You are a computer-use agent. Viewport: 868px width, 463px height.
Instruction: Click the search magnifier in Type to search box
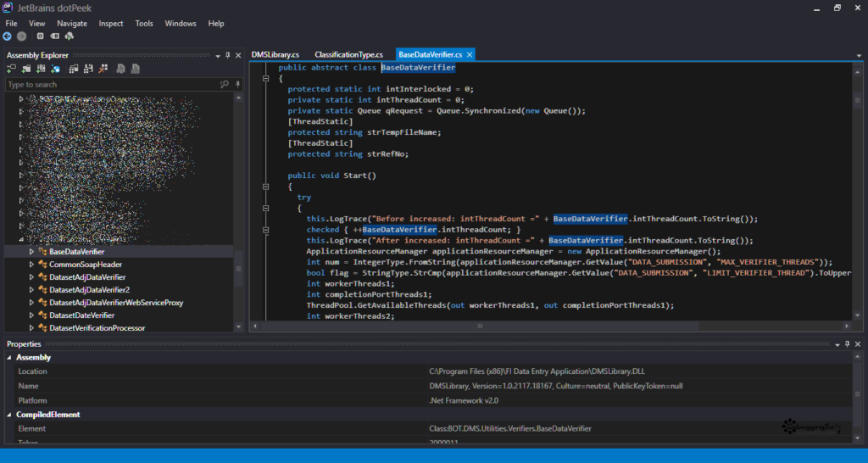click(224, 85)
